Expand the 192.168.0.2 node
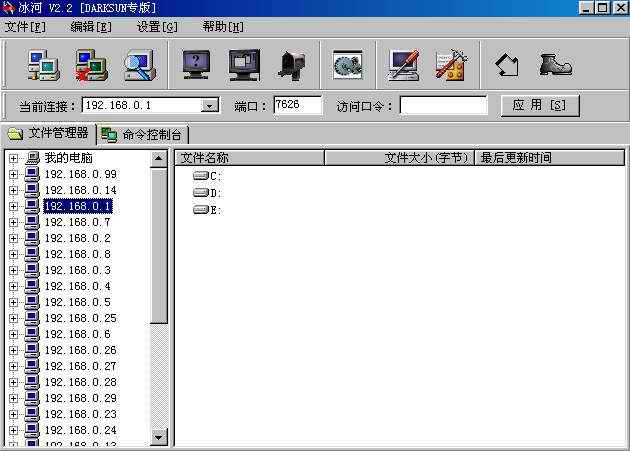Screen dimensions: 630x451 (x=13, y=238)
